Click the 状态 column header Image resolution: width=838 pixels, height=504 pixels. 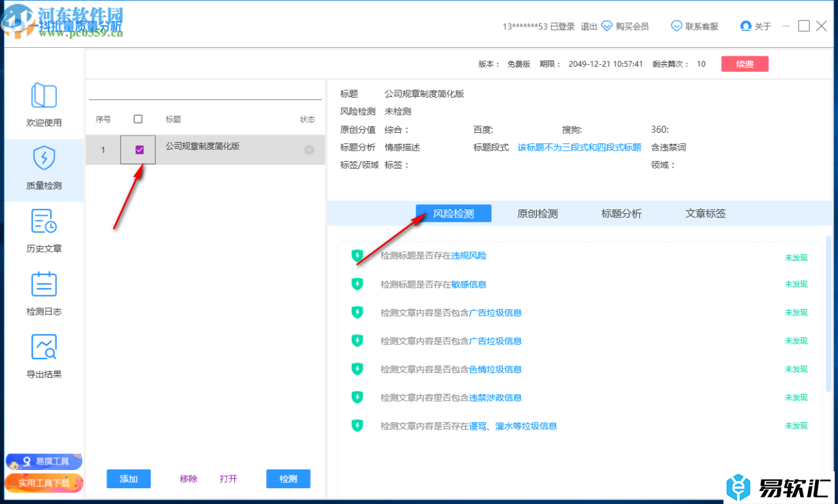(x=308, y=119)
